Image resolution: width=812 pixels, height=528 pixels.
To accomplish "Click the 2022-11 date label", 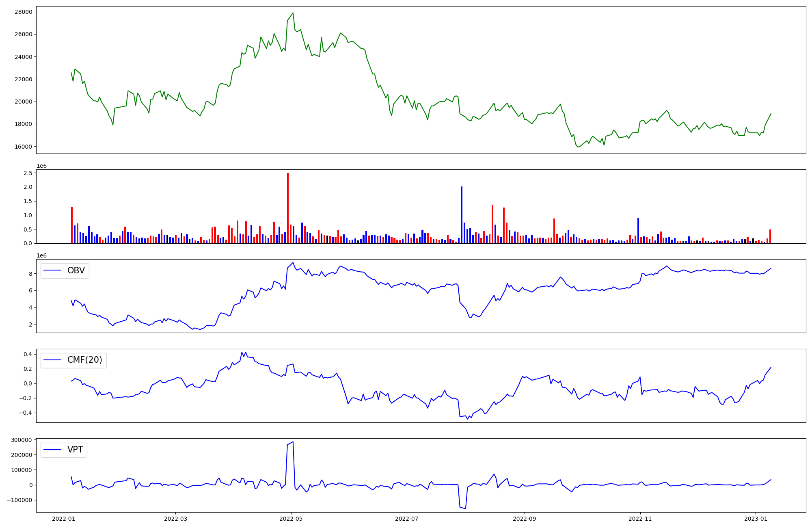I will coord(640,519).
